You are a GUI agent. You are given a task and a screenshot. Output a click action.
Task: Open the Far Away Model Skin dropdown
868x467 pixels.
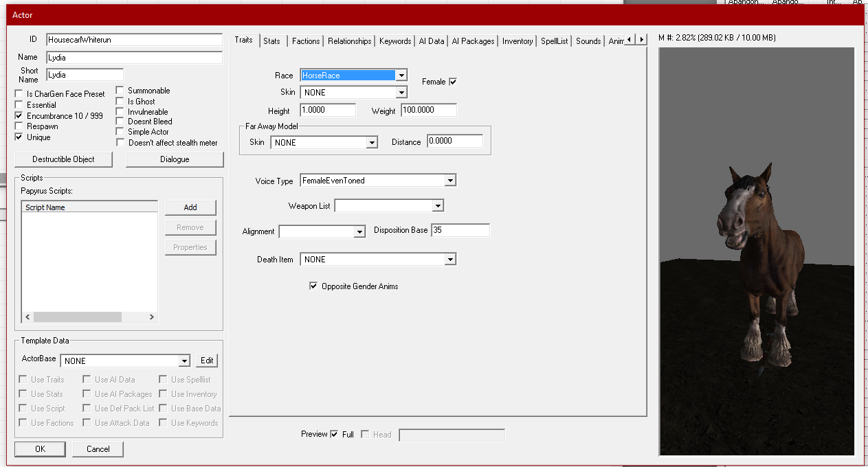372,142
